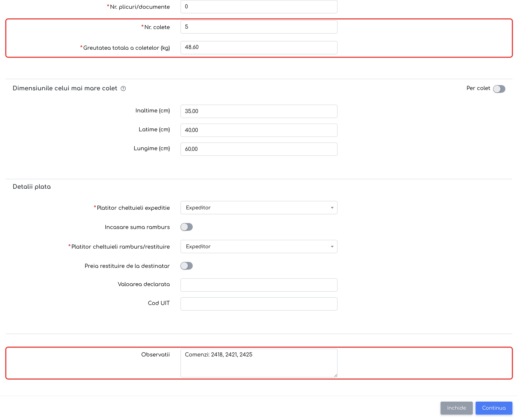Click the Continua button
518x420 pixels.
pyautogui.click(x=494, y=408)
